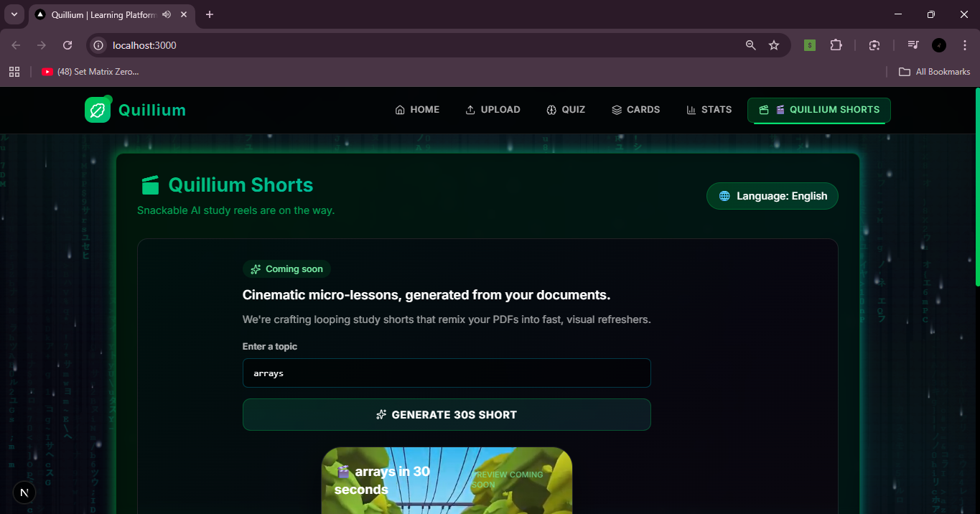View the STATS page
Viewport: 980px width, 514px height.
709,110
